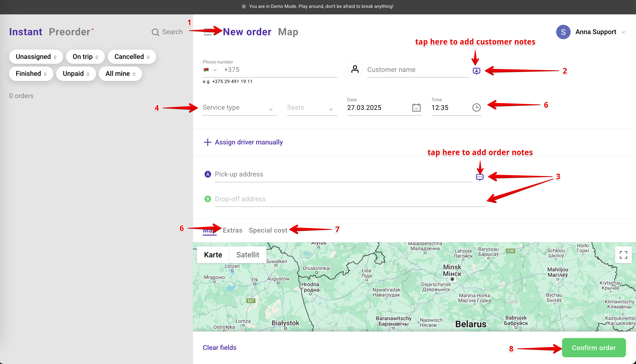Click the customer profile person icon
The image size is (636, 364).
pyautogui.click(x=355, y=69)
